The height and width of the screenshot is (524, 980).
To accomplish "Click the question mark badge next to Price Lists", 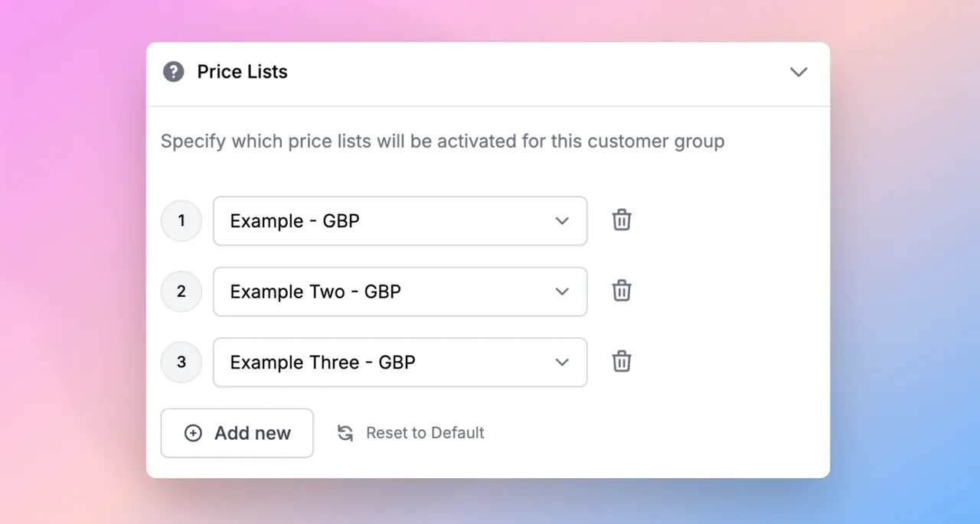I will (x=174, y=71).
